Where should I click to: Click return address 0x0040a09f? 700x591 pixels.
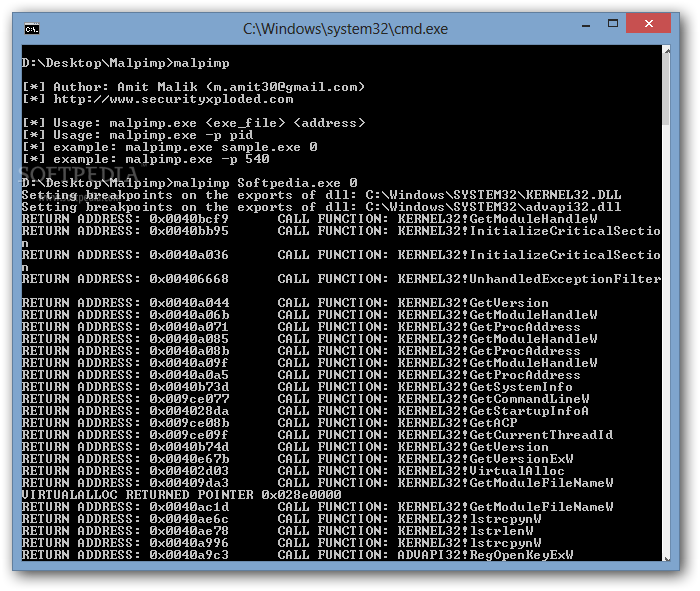click(x=189, y=363)
